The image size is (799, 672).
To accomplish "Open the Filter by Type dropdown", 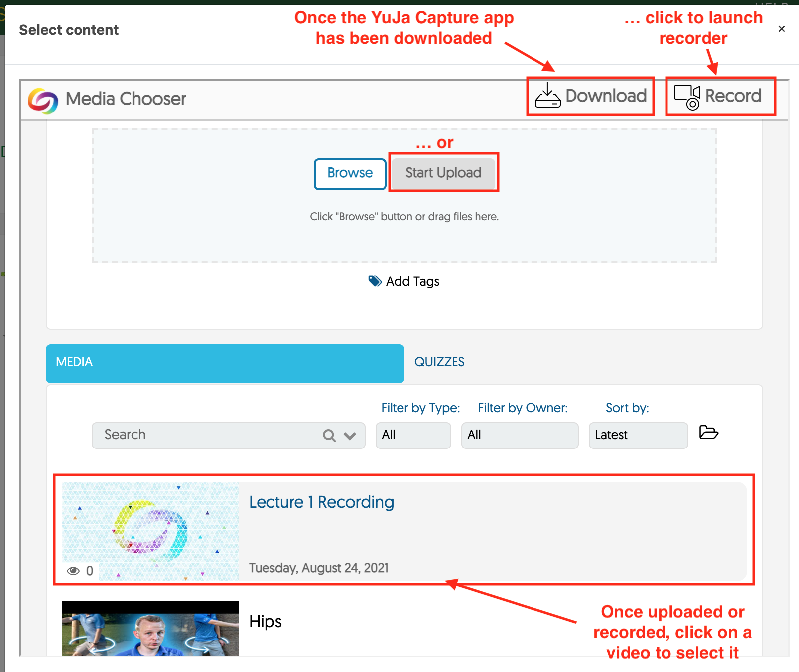I will (413, 435).
